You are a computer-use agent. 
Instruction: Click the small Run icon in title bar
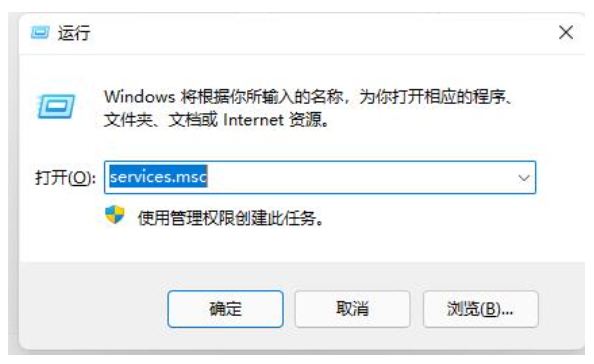point(40,33)
